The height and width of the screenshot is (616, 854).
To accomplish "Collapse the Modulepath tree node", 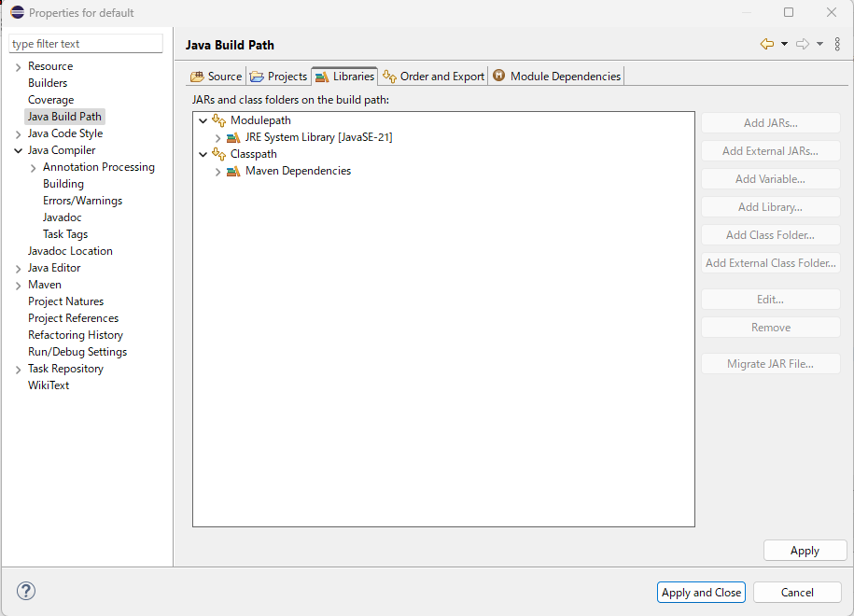I will click(x=203, y=119).
